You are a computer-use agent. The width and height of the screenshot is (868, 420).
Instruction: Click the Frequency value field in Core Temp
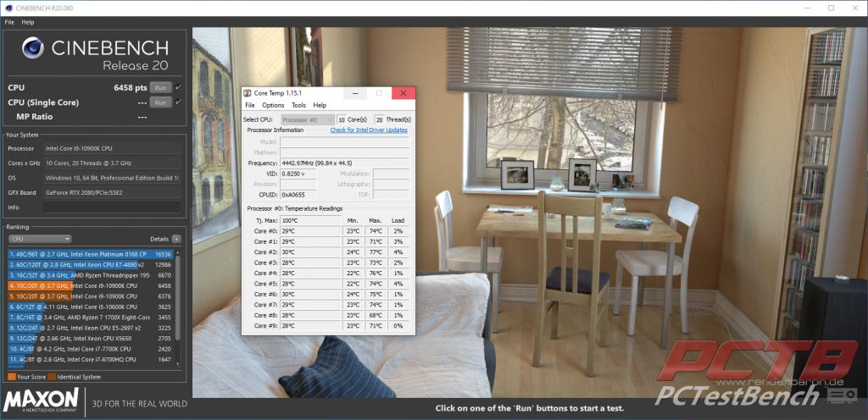344,163
